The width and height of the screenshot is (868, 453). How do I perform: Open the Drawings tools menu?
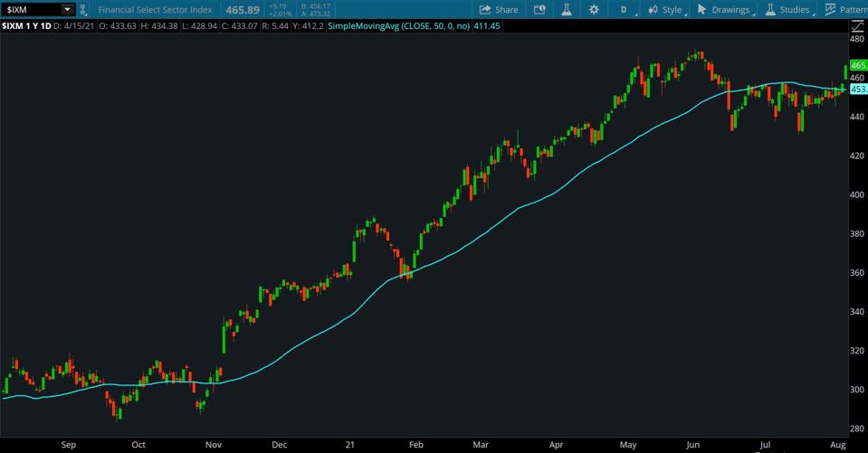pyautogui.click(x=724, y=10)
